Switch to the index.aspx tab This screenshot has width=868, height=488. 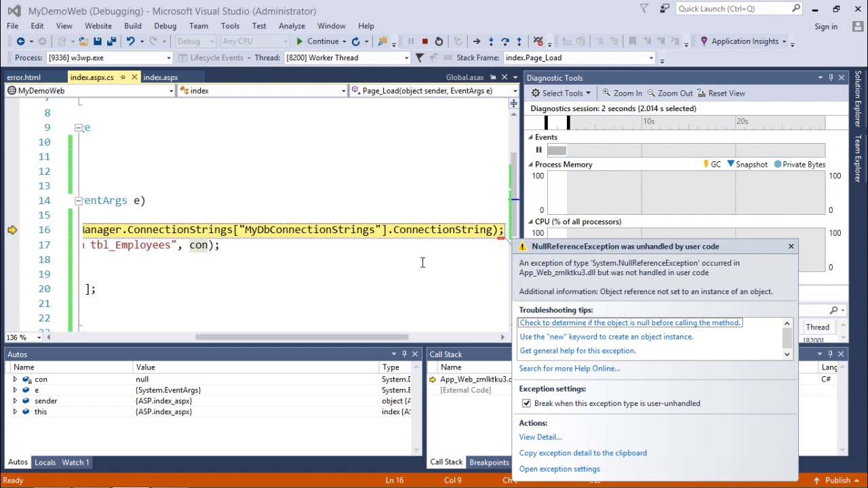coord(161,77)
